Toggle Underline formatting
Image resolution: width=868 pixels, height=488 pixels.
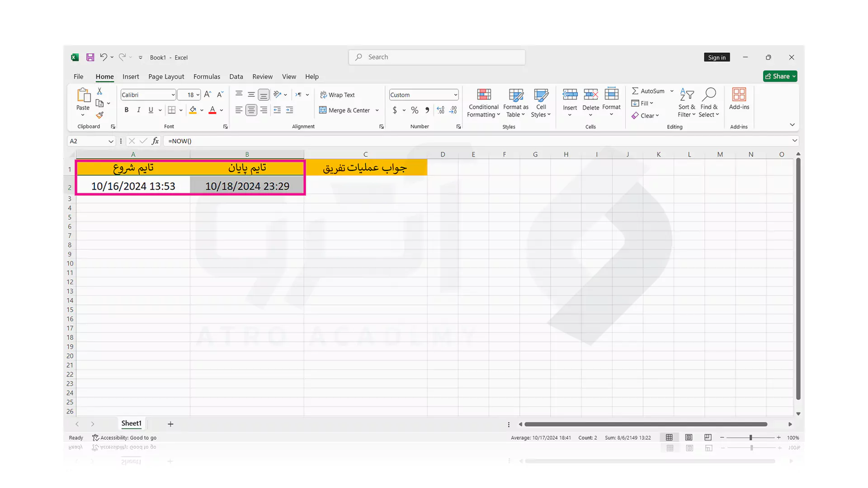point(151,110)
